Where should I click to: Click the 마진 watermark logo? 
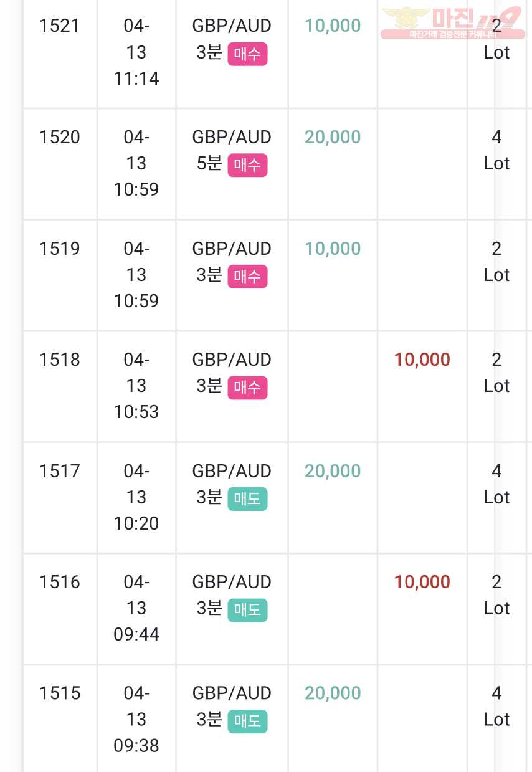point(451,22)
